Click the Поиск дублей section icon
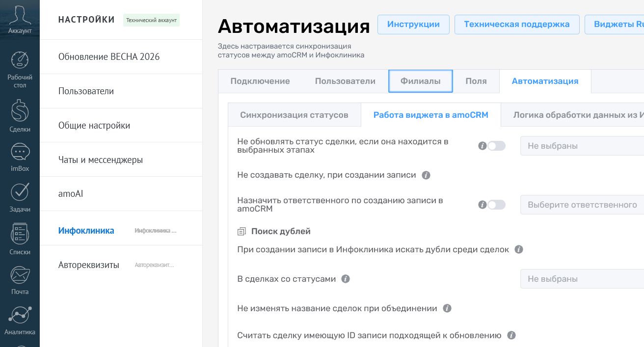 point(241,231)
